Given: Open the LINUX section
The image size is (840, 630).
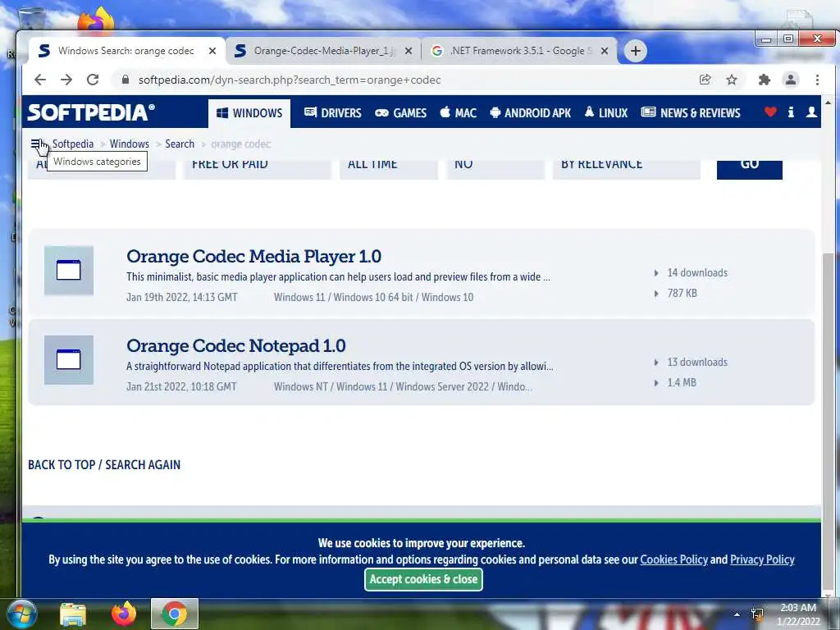Looking at the screenshot, I should click(606, 113).
